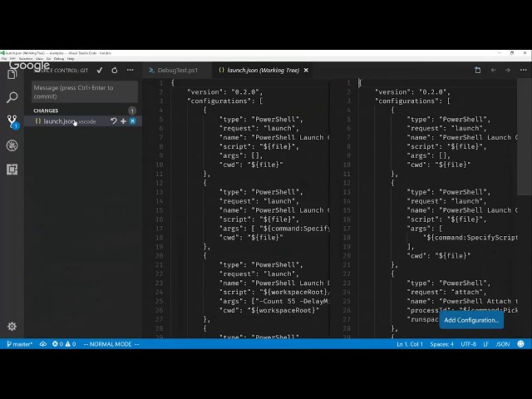Click line number 18 in the right editor
This screenshot has width=532, height=399.
(x=347, y=238)
